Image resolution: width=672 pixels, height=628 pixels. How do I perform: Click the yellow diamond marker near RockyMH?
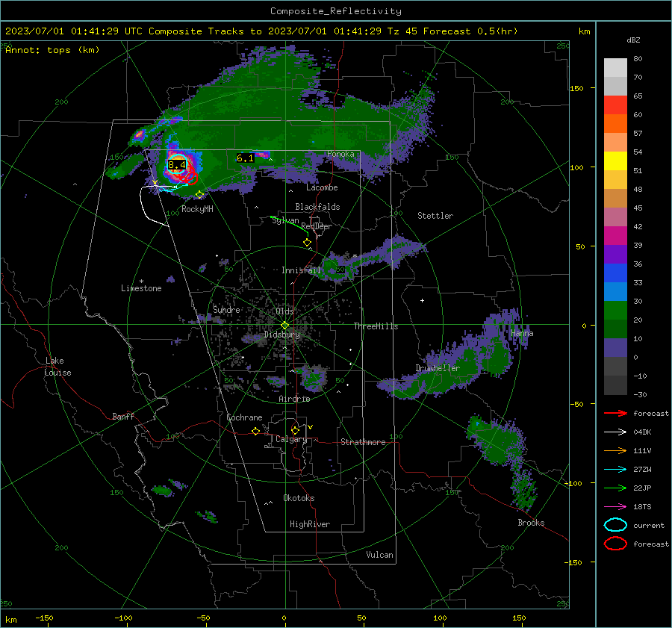tap(199, 195)
